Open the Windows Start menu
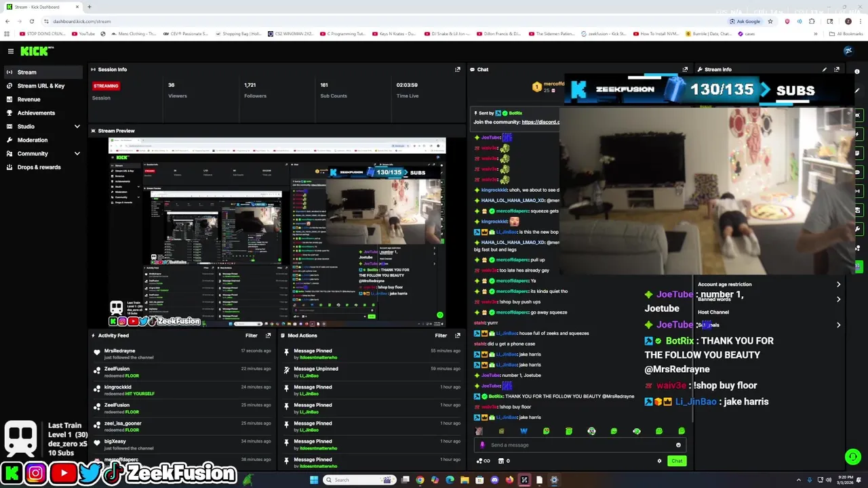Viewport: 868px width, 488px height. coord(313,480)
